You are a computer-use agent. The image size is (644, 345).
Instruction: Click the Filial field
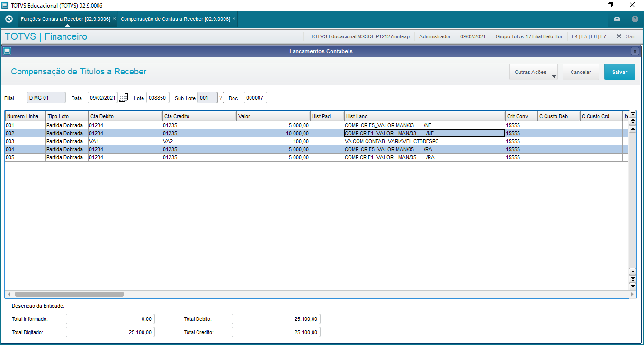click(46, 98)
